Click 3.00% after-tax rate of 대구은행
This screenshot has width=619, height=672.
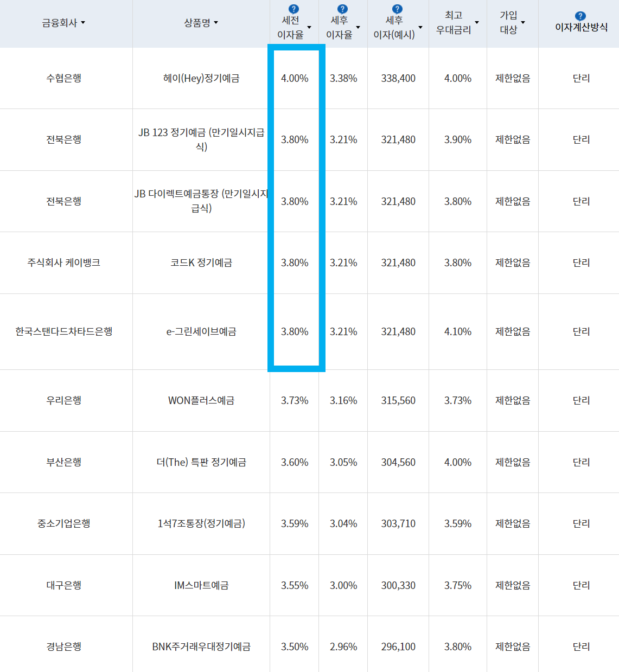(343, 585)
